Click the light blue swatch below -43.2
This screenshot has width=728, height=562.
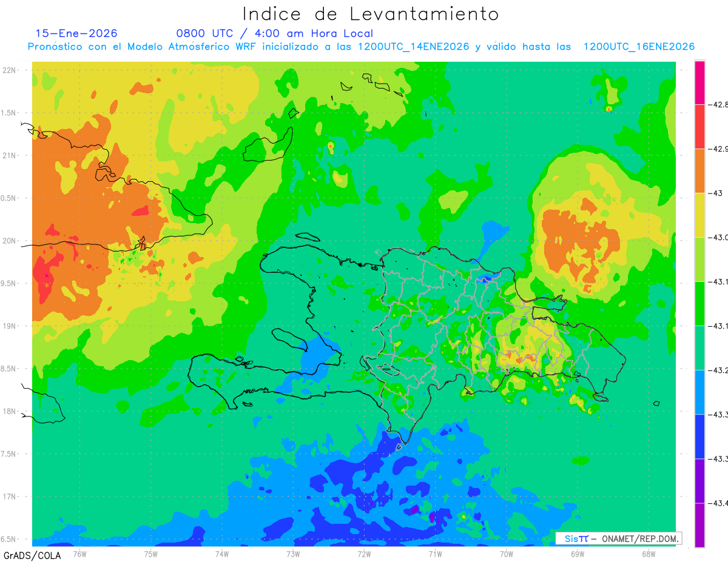pyautogui.click(x=699, y=392)
